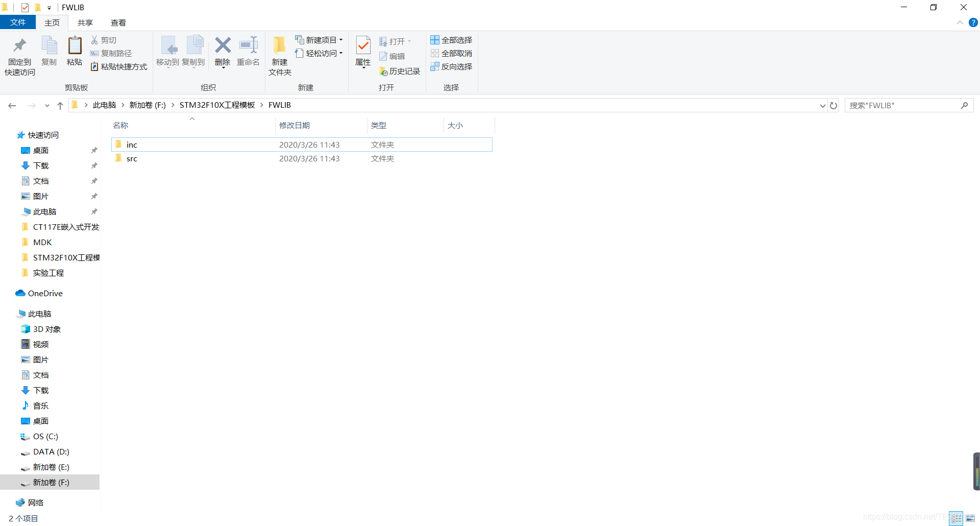This screenshot has width=980, height=526.
Task: Click search magnifier icon
Action: (964, 105)
